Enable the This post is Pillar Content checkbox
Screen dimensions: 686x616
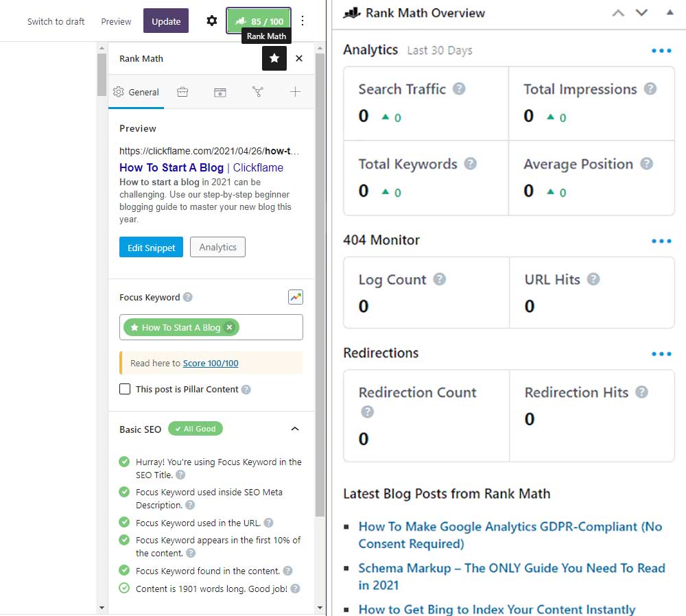pyautogui.click(x=125, y=389)
